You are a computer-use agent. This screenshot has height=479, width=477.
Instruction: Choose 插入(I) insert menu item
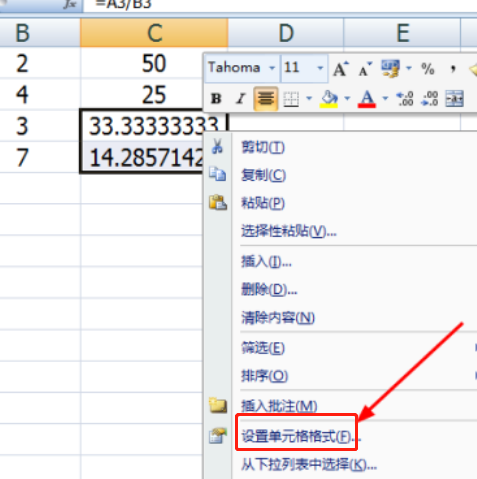tap(340, 262)
